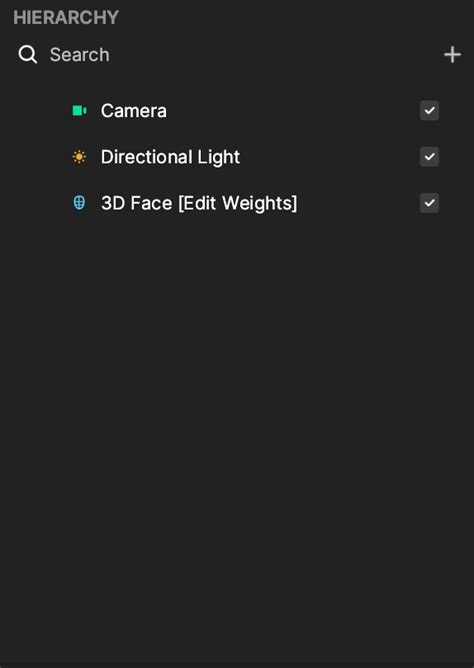
Task: Add a new object with plus icon
Action: pos(452,55)
